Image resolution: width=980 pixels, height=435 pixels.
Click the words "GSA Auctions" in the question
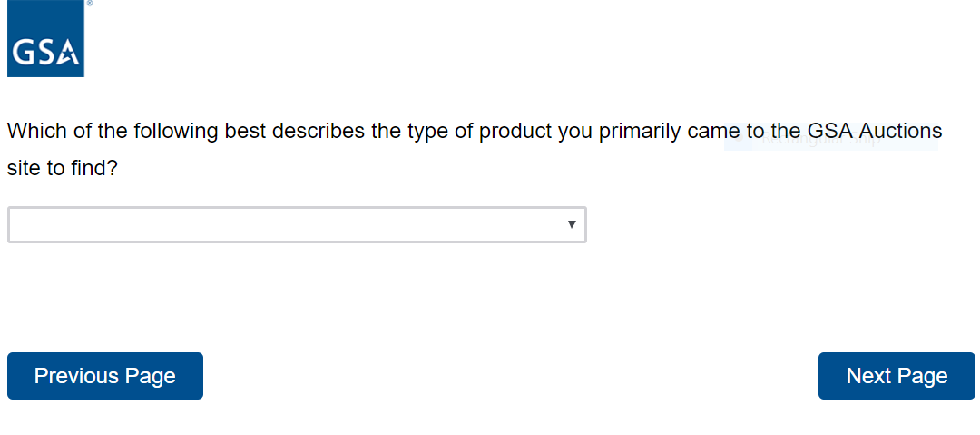point(875,131)
